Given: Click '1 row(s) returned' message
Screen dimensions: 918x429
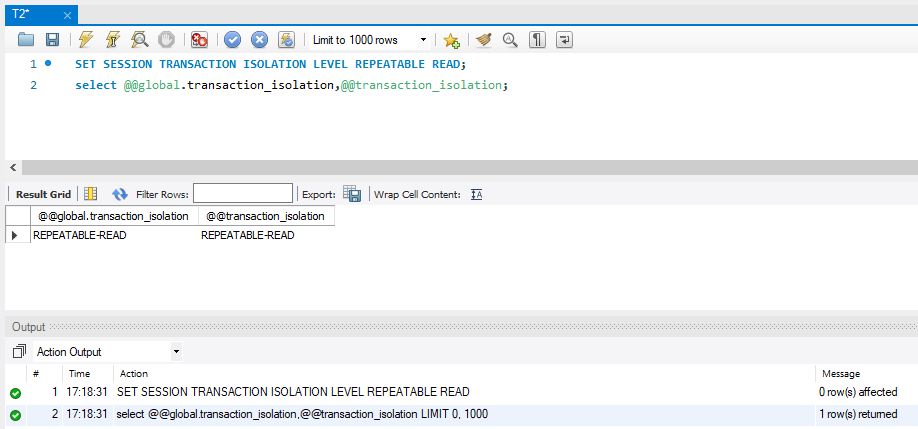Looking at the screenshot, I should [x=858, y=414].
